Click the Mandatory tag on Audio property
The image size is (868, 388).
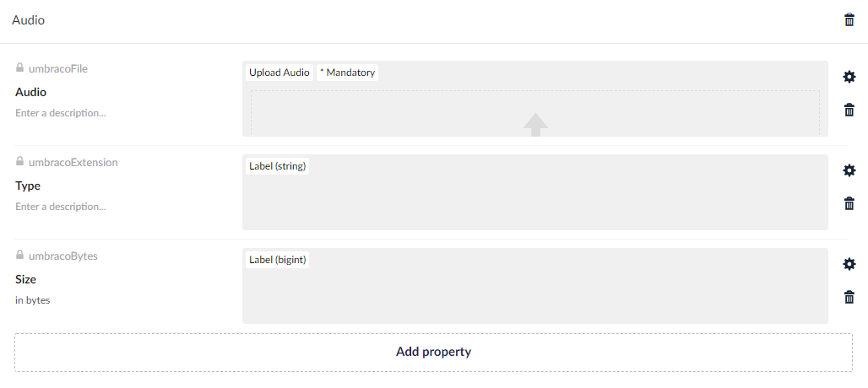pyautogui.click(x=348, y=73)
